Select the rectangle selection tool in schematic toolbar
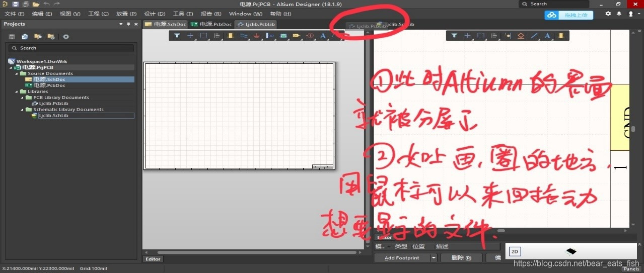The width and height of the screenshot is (644, 273). (x=203, y=36)
